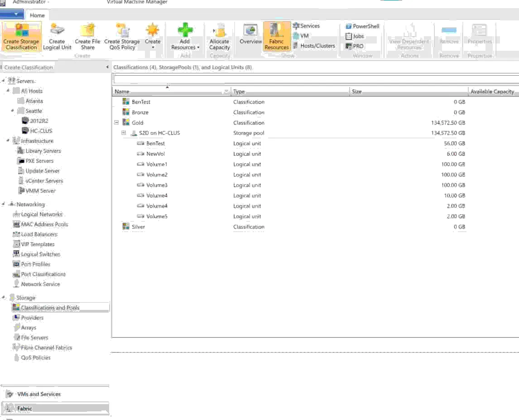Image resolution: width=519 pixels, height=420 pixels.
Task: Collapse the Infrastructure node
Action: [8, 140]
